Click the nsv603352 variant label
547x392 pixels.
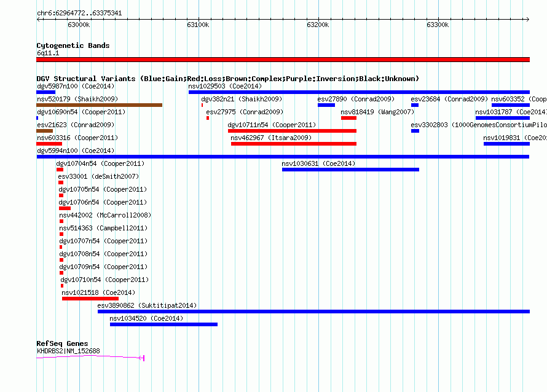tap(519, 99)
